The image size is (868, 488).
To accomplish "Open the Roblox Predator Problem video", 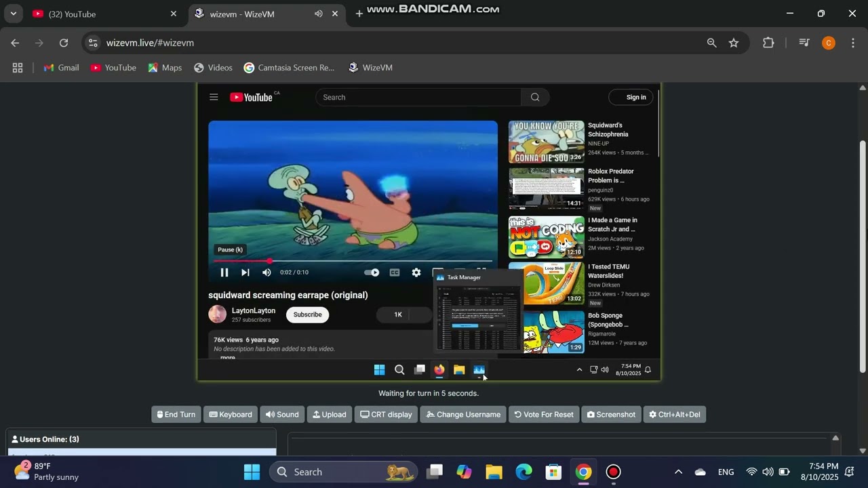I will coord(547,189).
